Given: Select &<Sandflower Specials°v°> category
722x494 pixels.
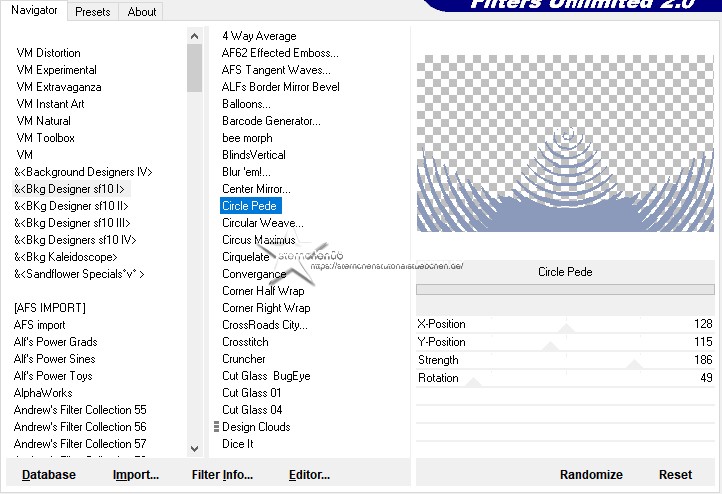Looking at the screenshot, I should (79, 274).
